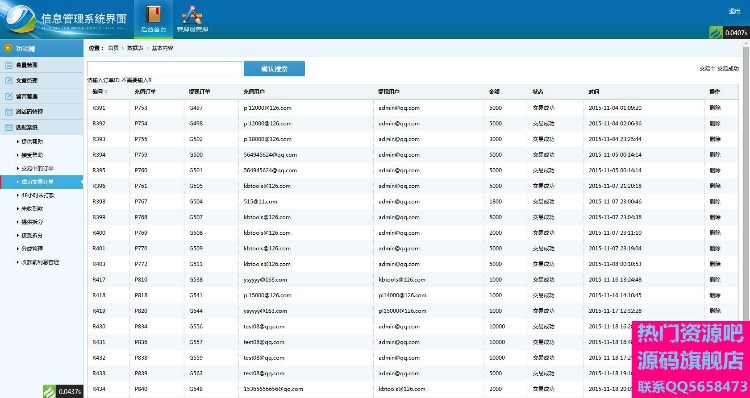This screenshot has width=750, height=398.
Task: Click the status cell in the R392 row
Action: tap(543, 123)
